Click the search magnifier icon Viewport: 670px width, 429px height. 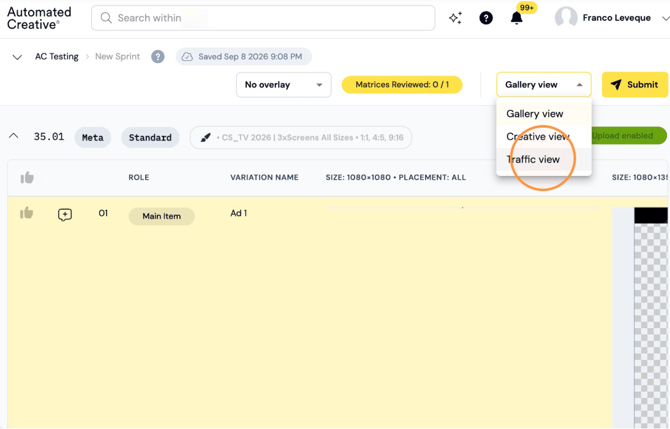(x=106, y=18)
